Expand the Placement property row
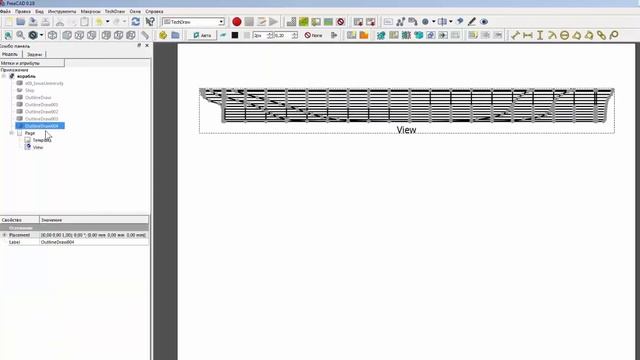The height and width of the screenshot is (360, 640). (x=4, y=235)
